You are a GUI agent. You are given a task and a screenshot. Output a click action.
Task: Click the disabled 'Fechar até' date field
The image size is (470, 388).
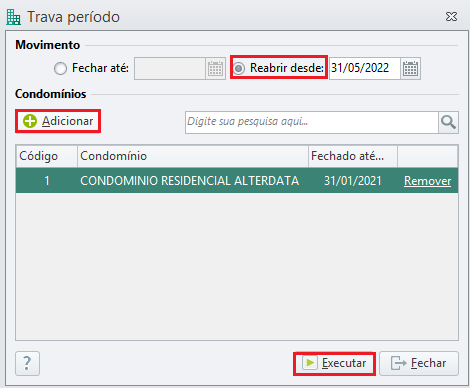point(170,68)
